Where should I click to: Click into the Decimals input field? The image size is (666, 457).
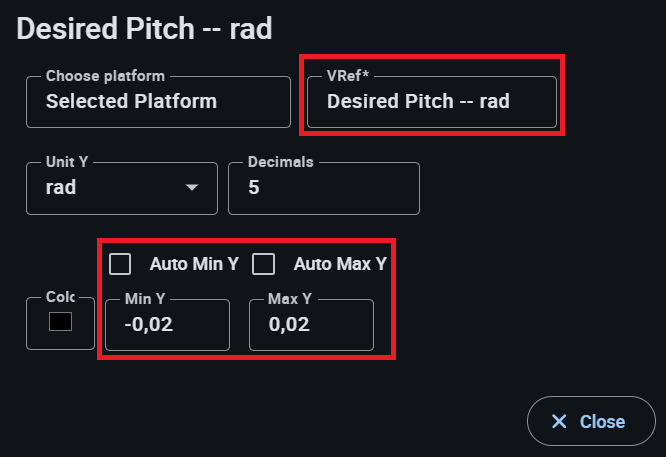[x=323, y=188]
